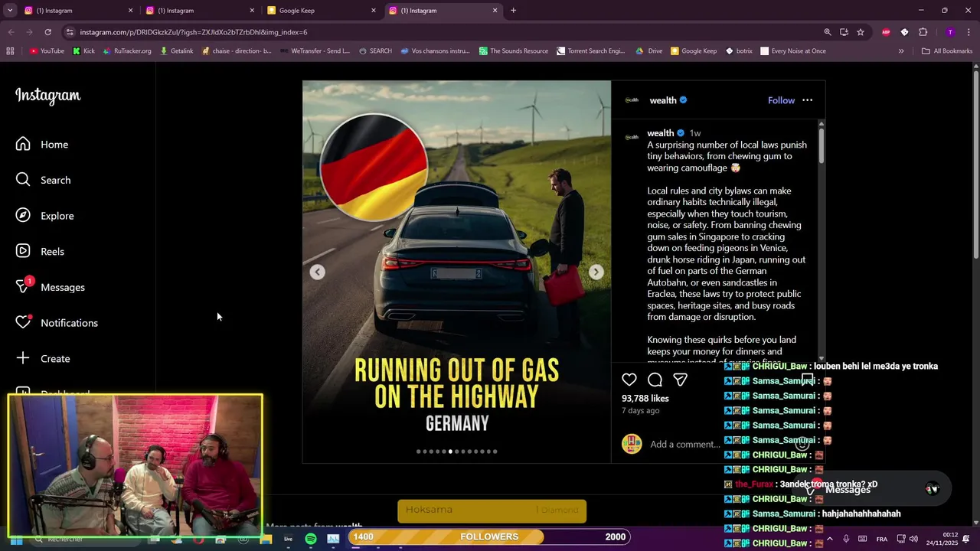Screen dimensions: 980x551
Task: Expand tab search dropdown
Action: 10,11
